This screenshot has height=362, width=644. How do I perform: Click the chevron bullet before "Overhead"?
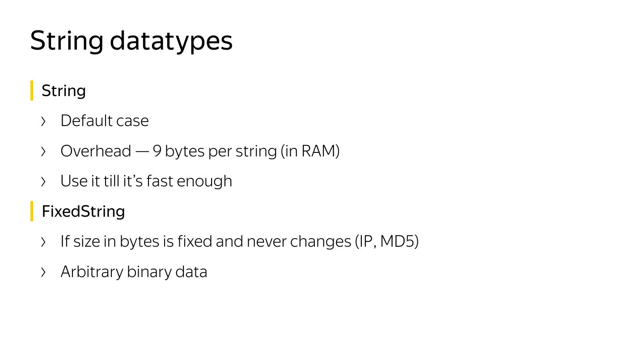(43, 152)
